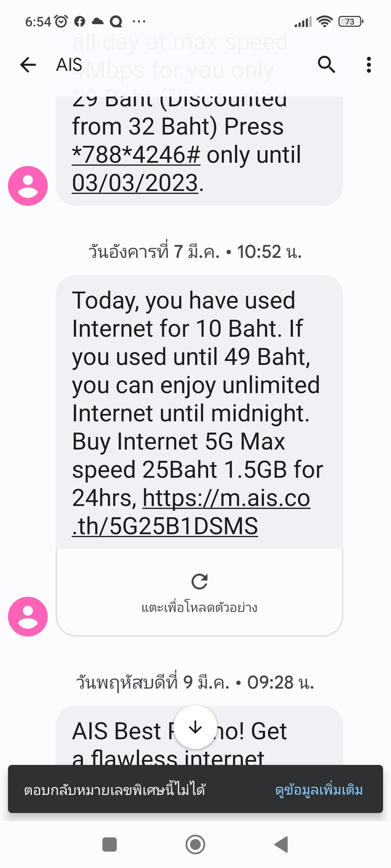
Task: Tap the back arrow to leave conversation
Action: 28,65
